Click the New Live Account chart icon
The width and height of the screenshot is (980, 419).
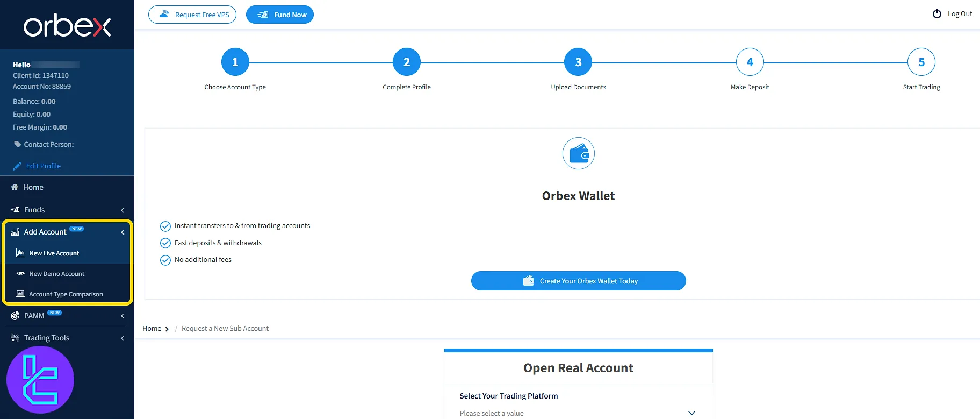(x=20, y=253)
